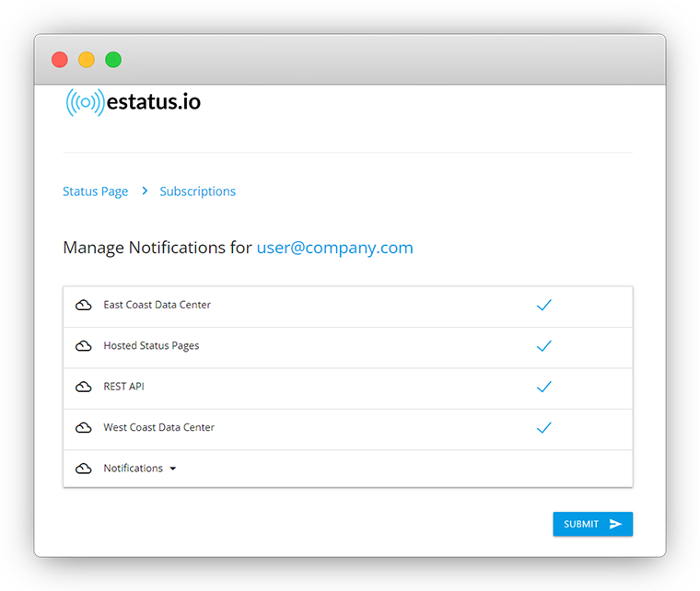Disable the West Coast Data Center checkmark
700x591 pixels.
pyautogui.click(x=543, y=428)
